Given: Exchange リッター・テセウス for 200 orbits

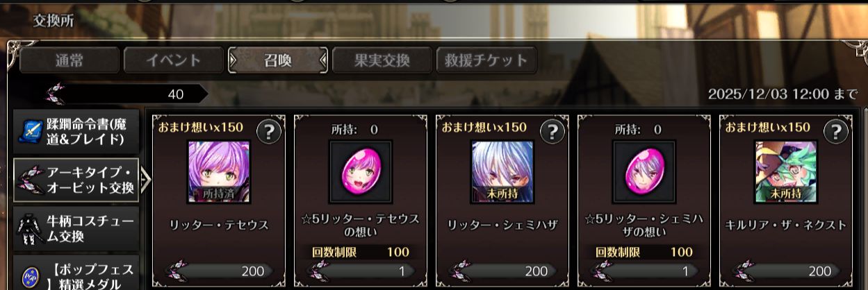Looking at the screenshot, I should 218,271.
